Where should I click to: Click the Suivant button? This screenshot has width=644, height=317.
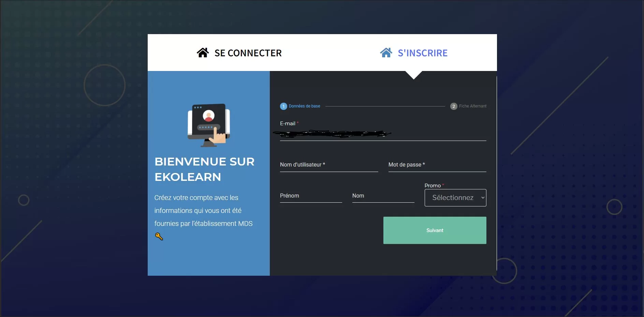click(435, 230)
